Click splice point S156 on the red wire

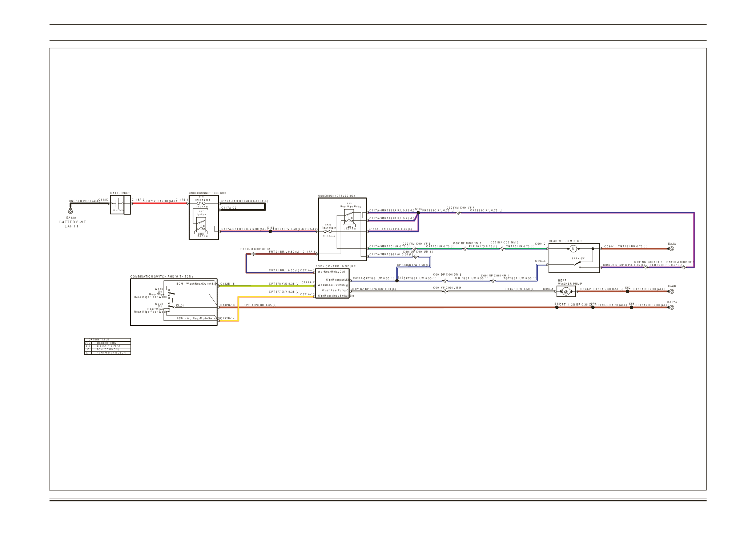(x=270, y=231)
